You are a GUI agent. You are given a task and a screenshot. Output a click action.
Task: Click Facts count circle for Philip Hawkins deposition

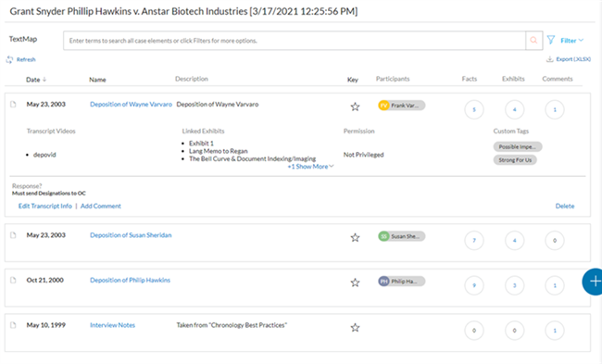[474, 285]
